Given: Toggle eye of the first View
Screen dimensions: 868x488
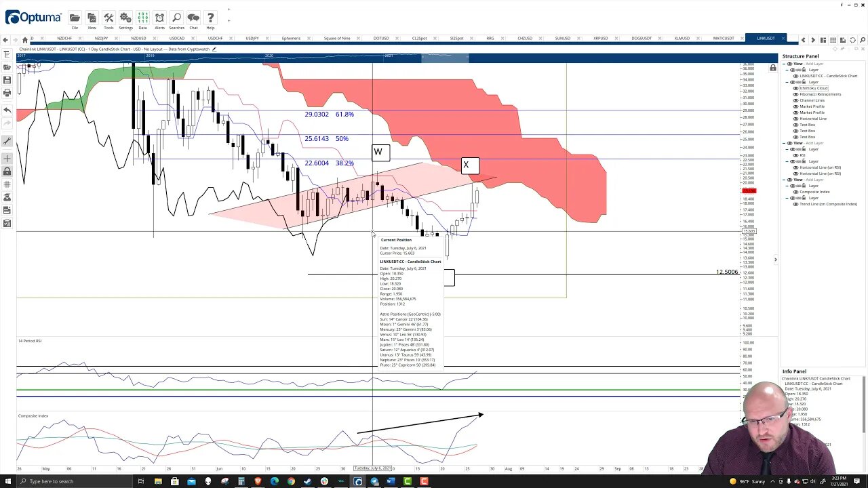Looking at the screenshot, I should pos(789,64).
